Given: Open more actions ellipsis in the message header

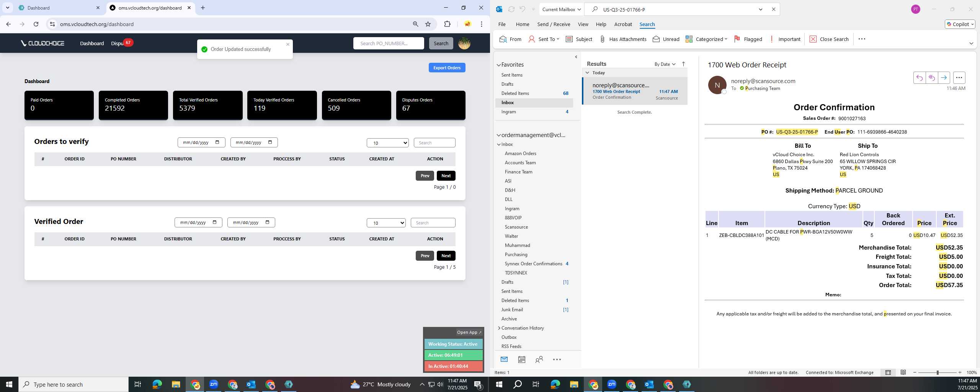Looking at the screenshot, I should tap(959, 78).
